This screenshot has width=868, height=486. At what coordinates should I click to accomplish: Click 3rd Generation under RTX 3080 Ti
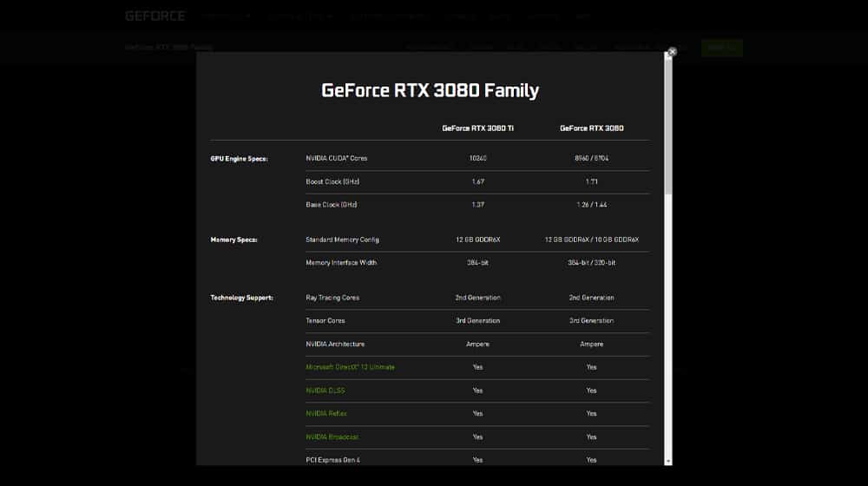[x=477, y=320]
